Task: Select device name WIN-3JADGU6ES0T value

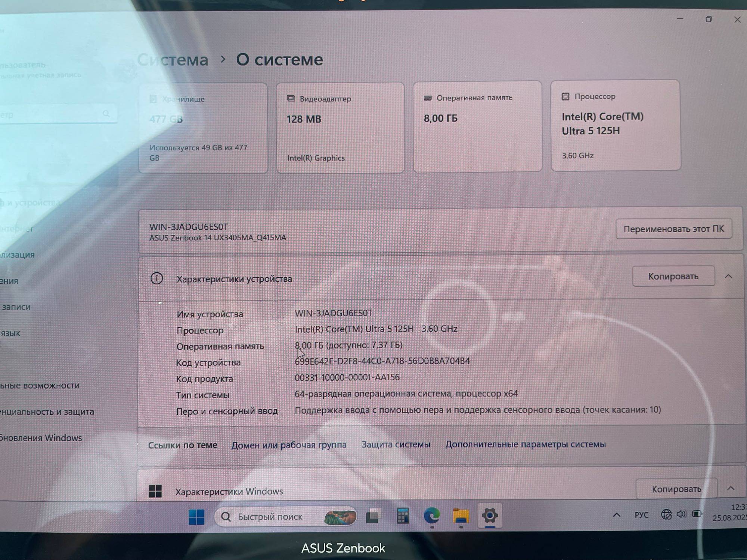Action: pos(334,313)
